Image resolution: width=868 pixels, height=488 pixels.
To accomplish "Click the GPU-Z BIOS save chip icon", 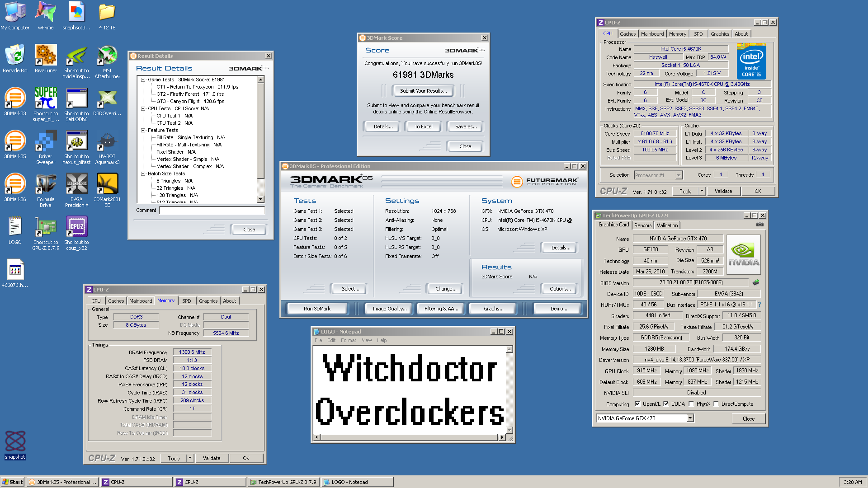I will pyautogui.click(x=755, y=282).
